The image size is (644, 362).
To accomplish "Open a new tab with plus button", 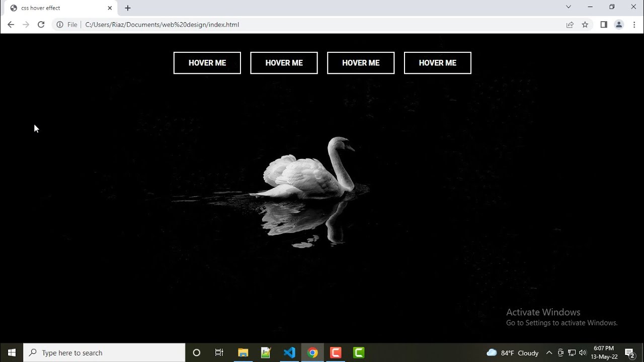I will 128,8.
